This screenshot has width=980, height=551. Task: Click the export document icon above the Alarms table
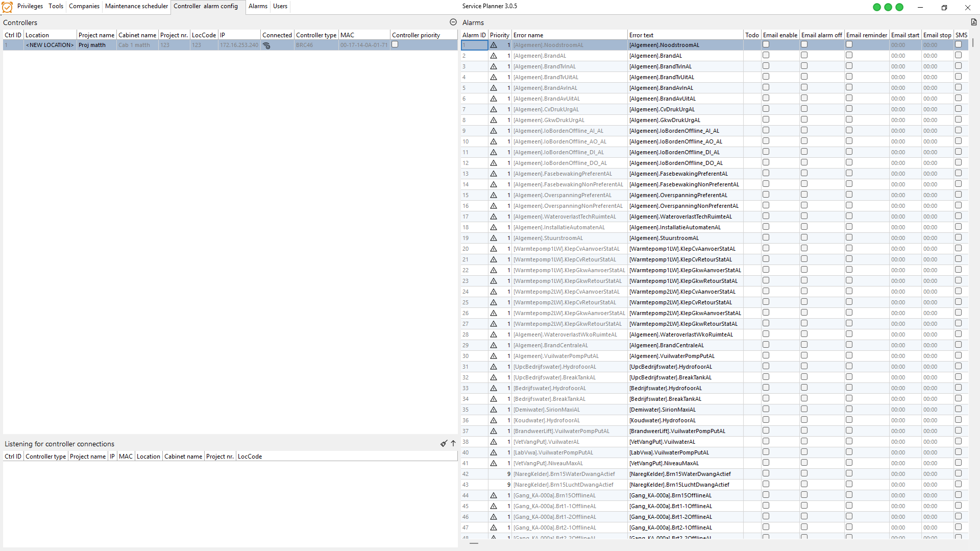point(974,22)
